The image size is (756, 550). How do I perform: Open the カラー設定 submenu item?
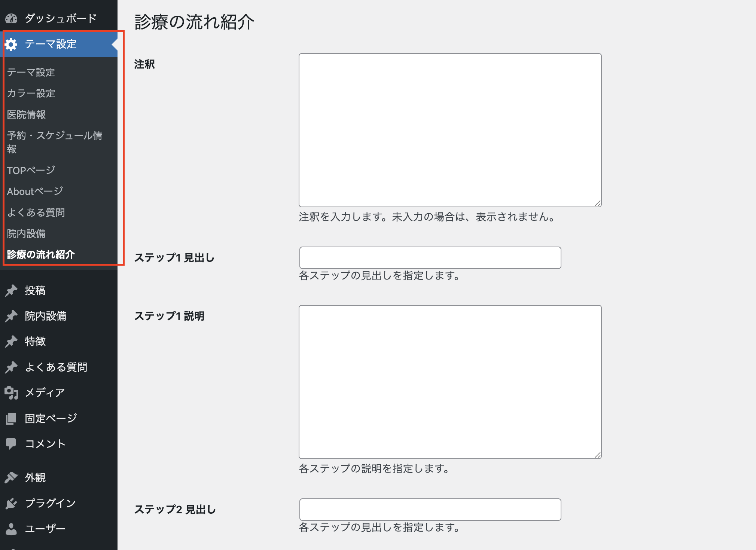tap(31, 93)
